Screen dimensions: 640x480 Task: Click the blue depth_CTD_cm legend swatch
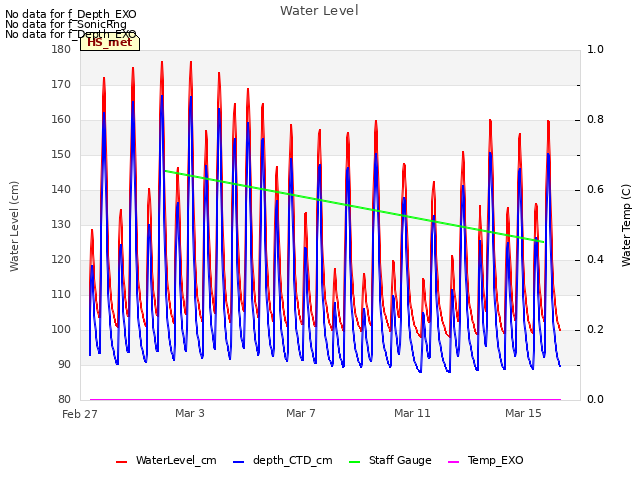pos(238,462)
